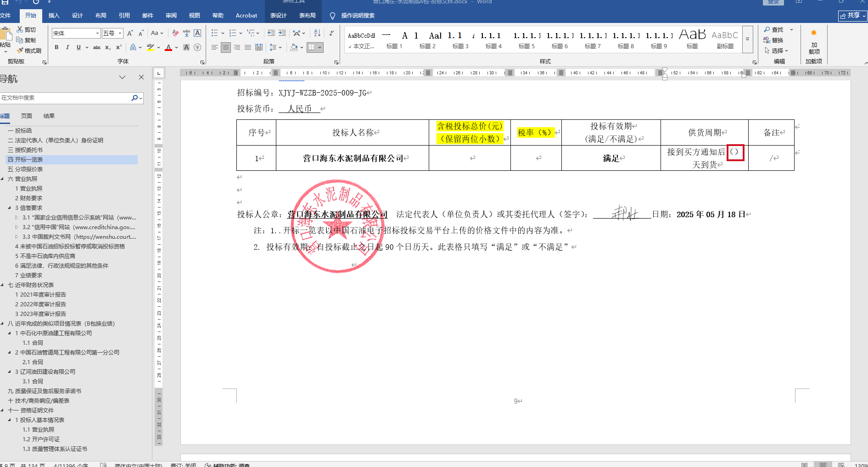Open the Select (选择) dropdown
Image resolution: width=868 pixels, height=467 pixels.
tap(777, 51)
